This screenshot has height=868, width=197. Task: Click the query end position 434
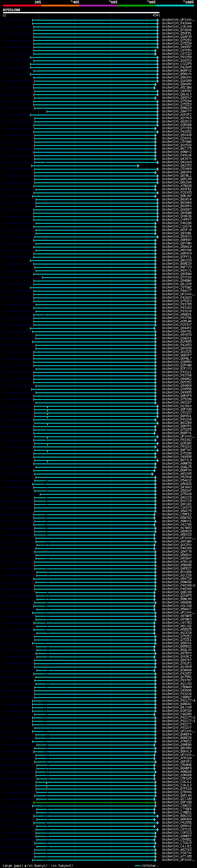(x=155, y=15)
